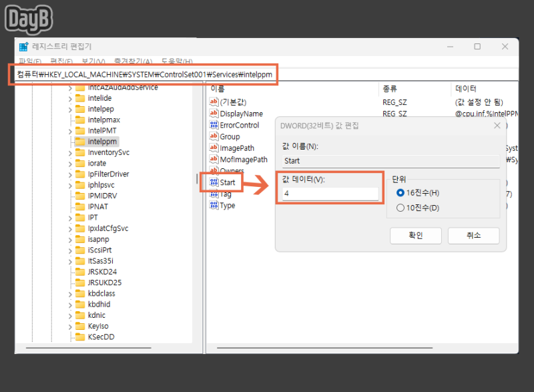Select the intelppm key in tree
Screen dimensions: 534x392
pos(102,142)
